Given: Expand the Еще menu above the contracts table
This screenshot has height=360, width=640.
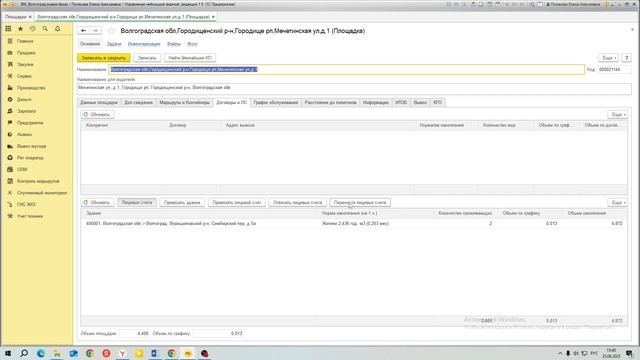Looking at the screenshot, I should pyautogui.click(x=618, y=115).
